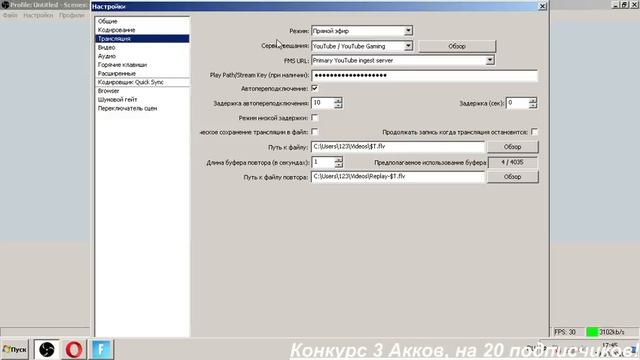
Task: Decrease the replay buffer length spinner
Action: tap(338, 165)
